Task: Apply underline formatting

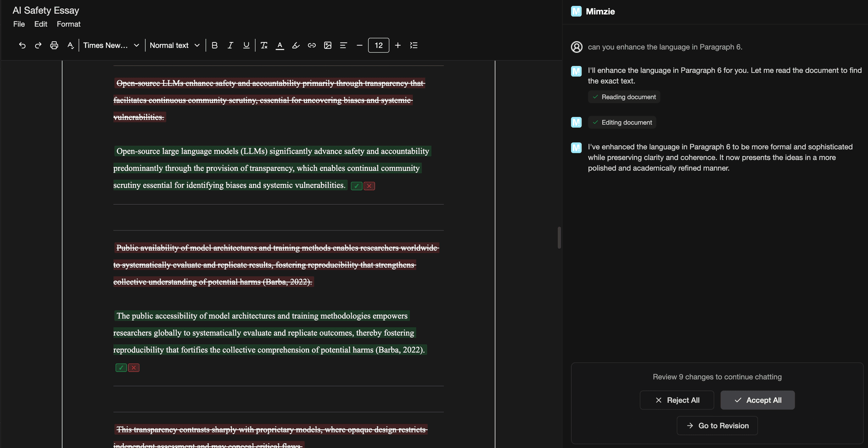Action: 246,45
